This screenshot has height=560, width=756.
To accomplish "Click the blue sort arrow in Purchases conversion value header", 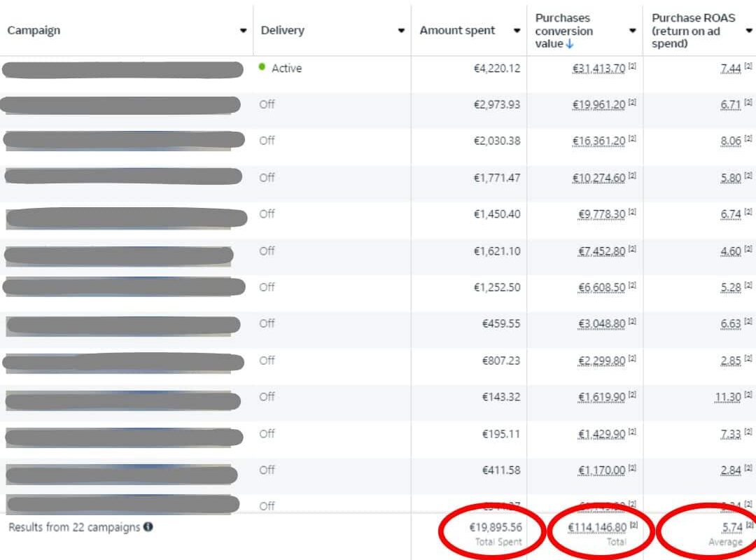I will coord(570,44).
